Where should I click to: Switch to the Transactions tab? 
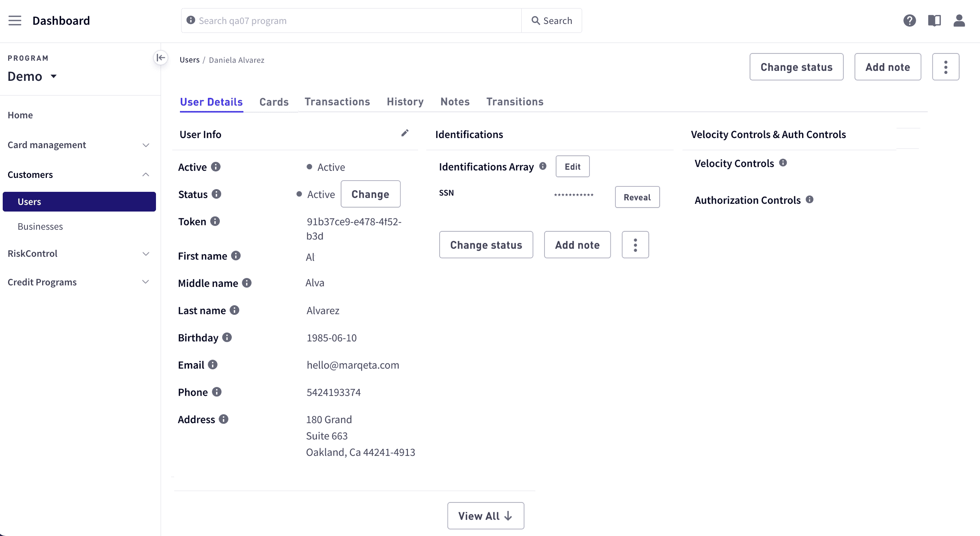click(x=337, y=102)
